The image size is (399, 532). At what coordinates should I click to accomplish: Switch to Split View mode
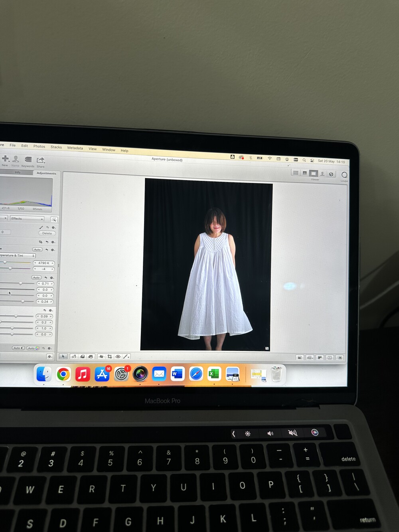pos(305,173)
